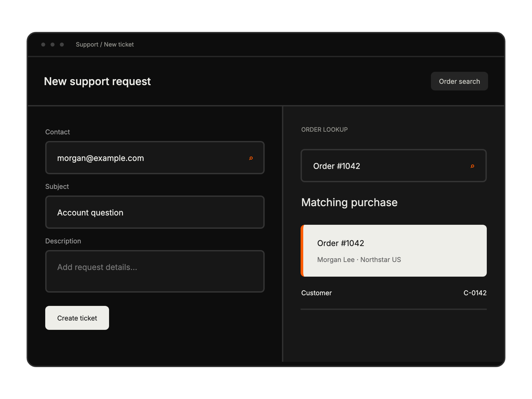Image resolution: width=532 pixels, height=399 pixels.
Task: Click the Customer row label
Action: [317, 293]
